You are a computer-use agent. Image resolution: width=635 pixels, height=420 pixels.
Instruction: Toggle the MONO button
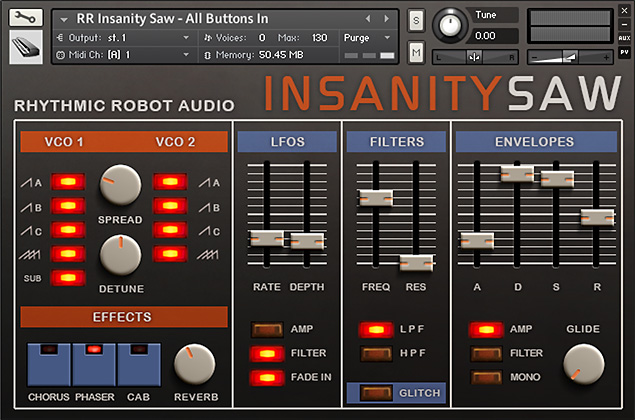(486, 377)
